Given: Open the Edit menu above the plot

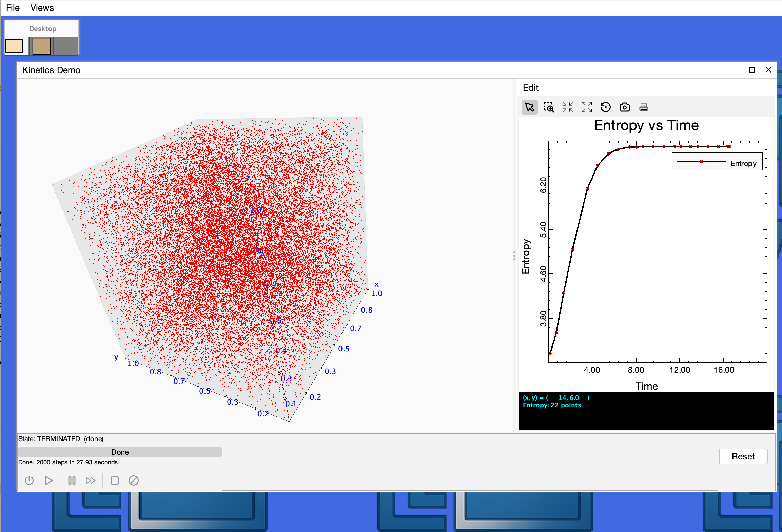Looking at the screenshot, I should (x=530, y=88).
